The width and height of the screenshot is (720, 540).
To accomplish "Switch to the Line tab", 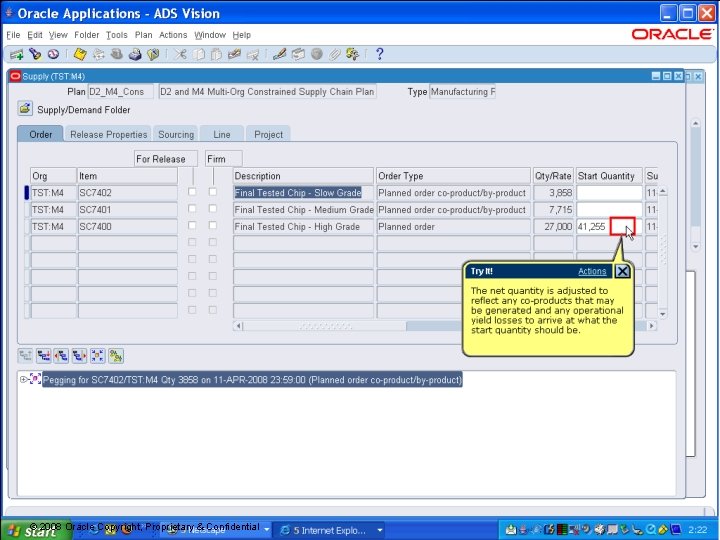I will coord(222,135).
